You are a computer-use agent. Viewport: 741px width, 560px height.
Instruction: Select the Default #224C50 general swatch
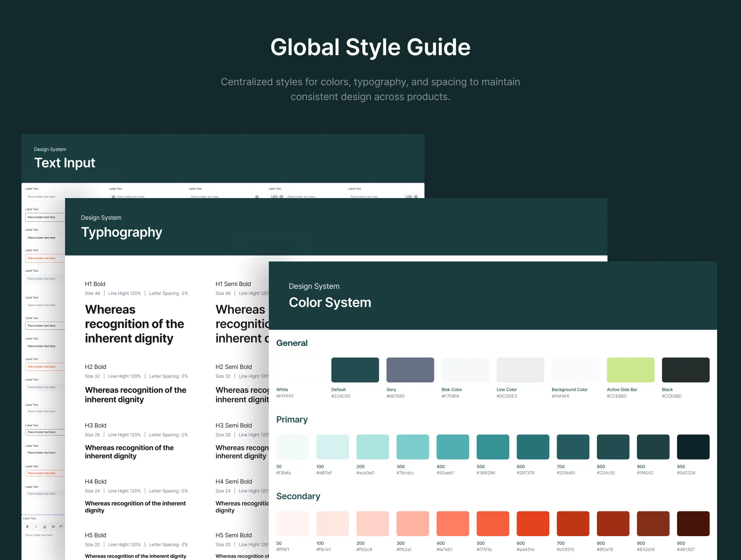pos(355,370)
